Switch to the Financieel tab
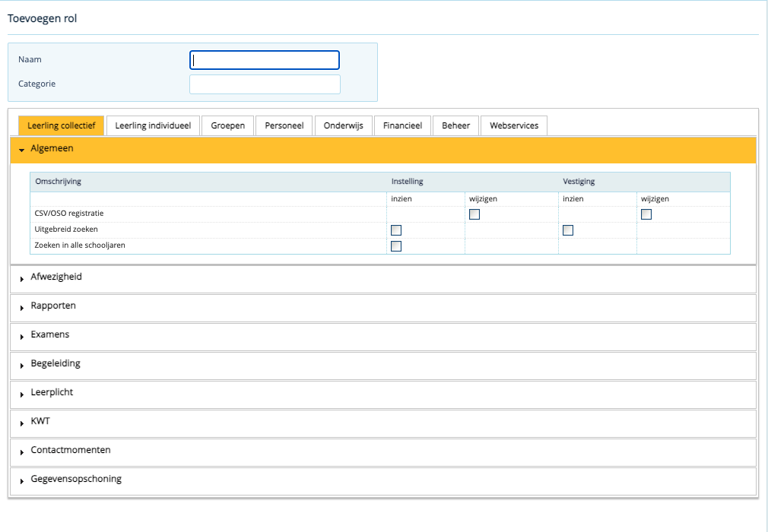Viewport: 768px width, 532px height. coord(402,126)
